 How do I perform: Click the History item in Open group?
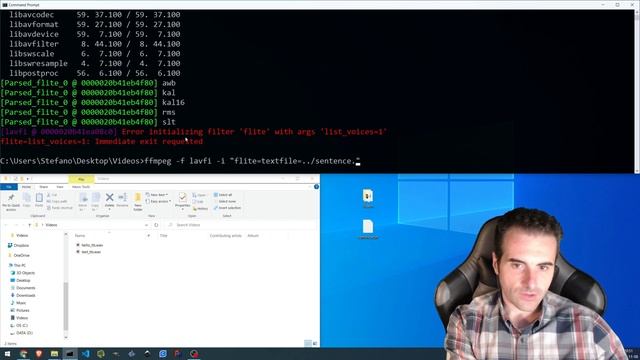point(200,209)
